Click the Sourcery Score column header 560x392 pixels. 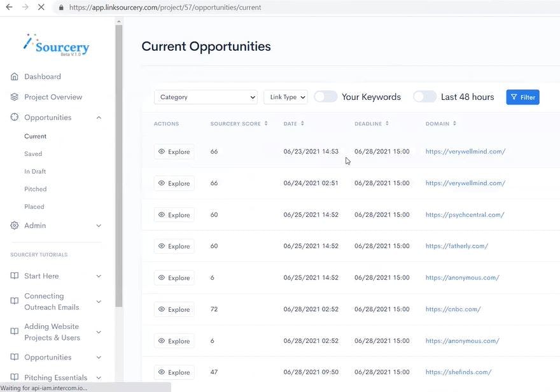pyautogui.click(x=235, y=123)
